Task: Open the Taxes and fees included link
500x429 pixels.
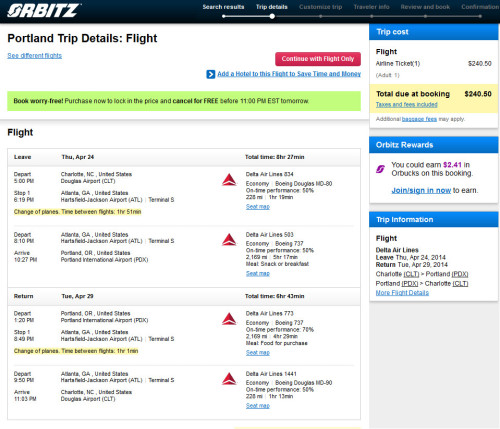Action: click(x=407, y=105)
